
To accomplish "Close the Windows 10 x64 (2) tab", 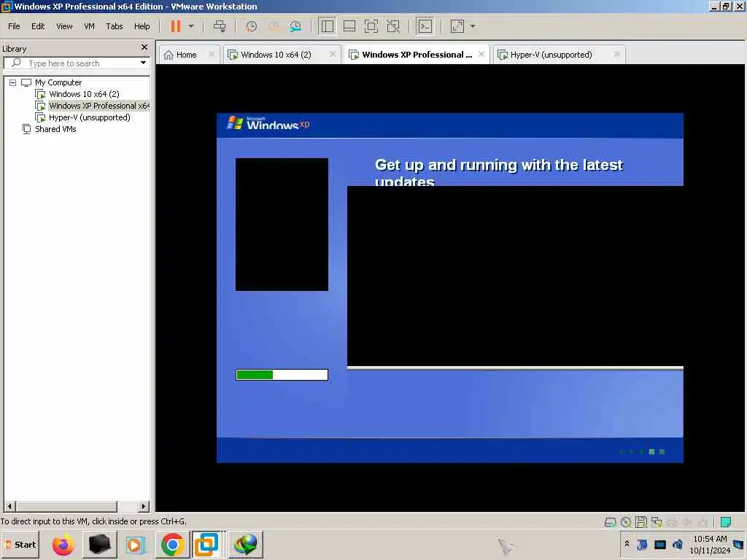I will pos(333,54).
